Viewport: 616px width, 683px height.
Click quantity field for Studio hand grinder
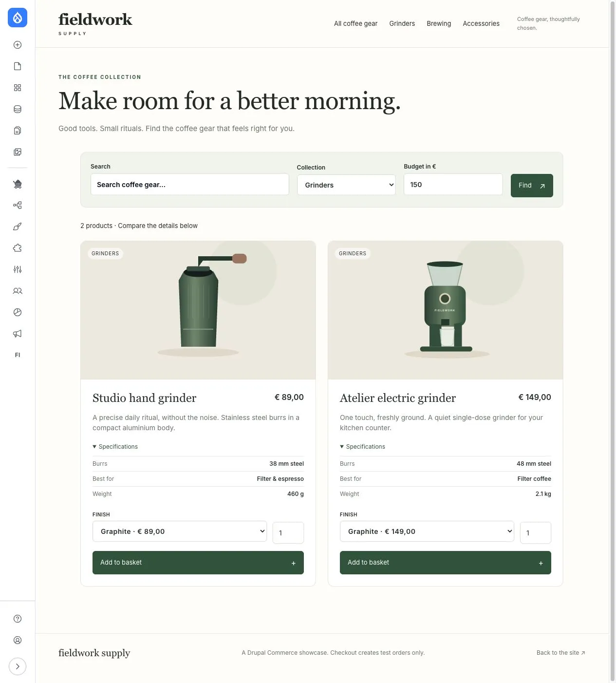(x=288, y=533)
